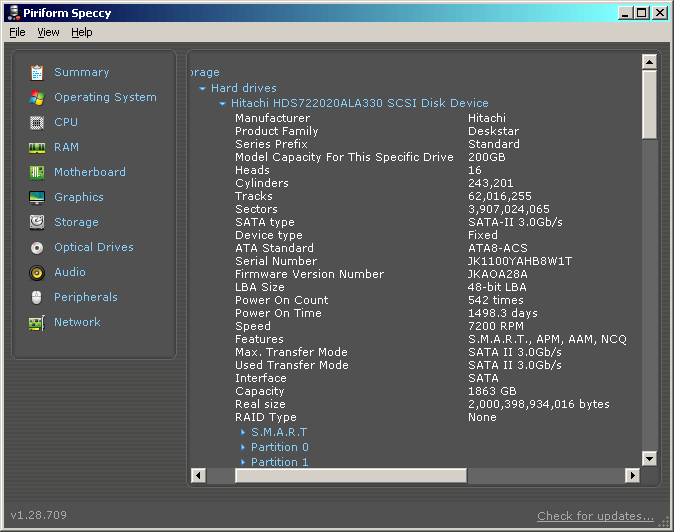Expand the Partition 0 node
The image size is (674, 532).
243,447
